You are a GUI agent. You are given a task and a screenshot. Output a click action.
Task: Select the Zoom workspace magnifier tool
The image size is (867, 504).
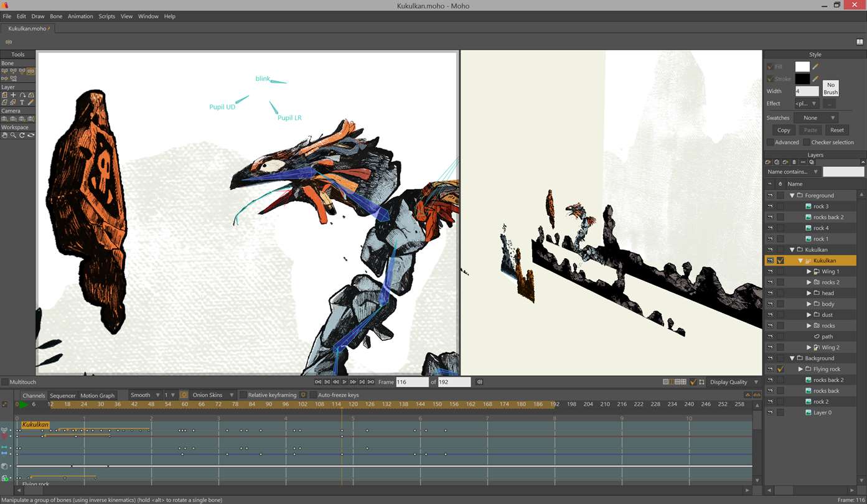13,135
